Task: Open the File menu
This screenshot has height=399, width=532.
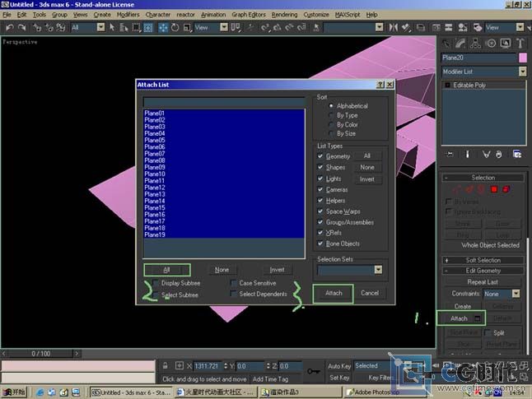Action: (7, 15)
